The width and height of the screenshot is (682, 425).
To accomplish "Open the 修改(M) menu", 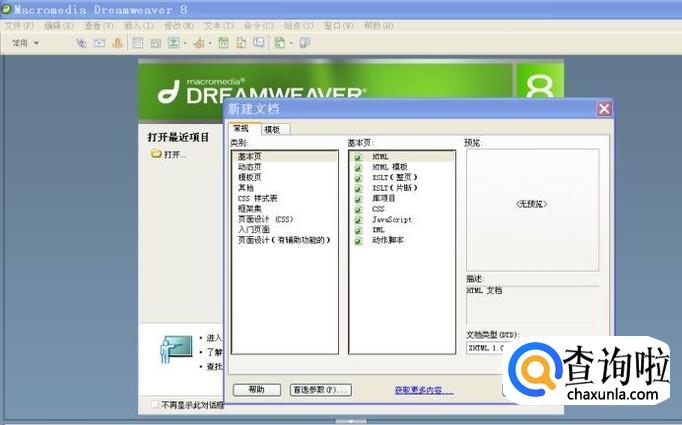I will (179, 26).
